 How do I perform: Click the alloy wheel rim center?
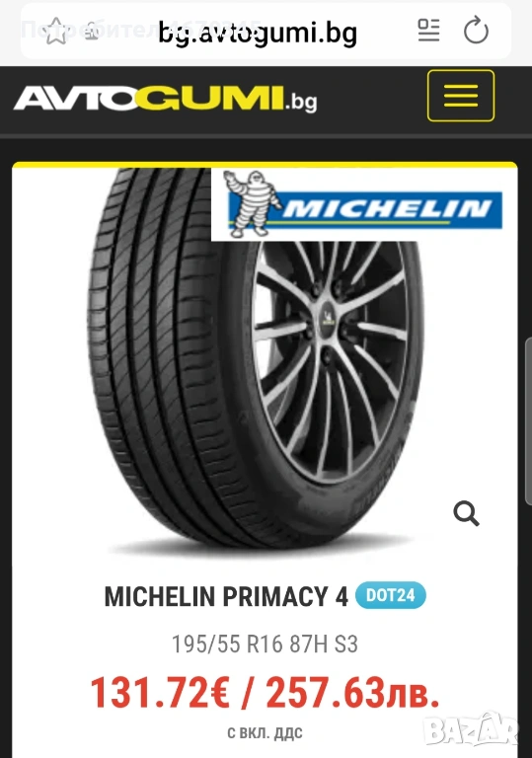click(x=329, y=317)
